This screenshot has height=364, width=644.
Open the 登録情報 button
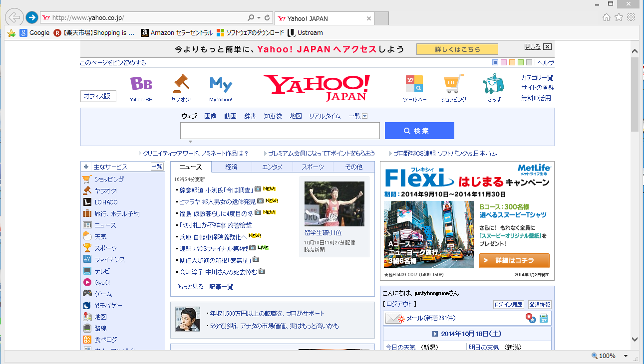[540, 304]
